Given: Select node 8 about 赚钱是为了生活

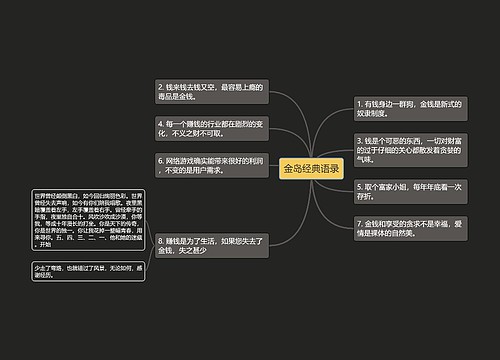Looking at the screenshot, I should (x=212, y=245).
